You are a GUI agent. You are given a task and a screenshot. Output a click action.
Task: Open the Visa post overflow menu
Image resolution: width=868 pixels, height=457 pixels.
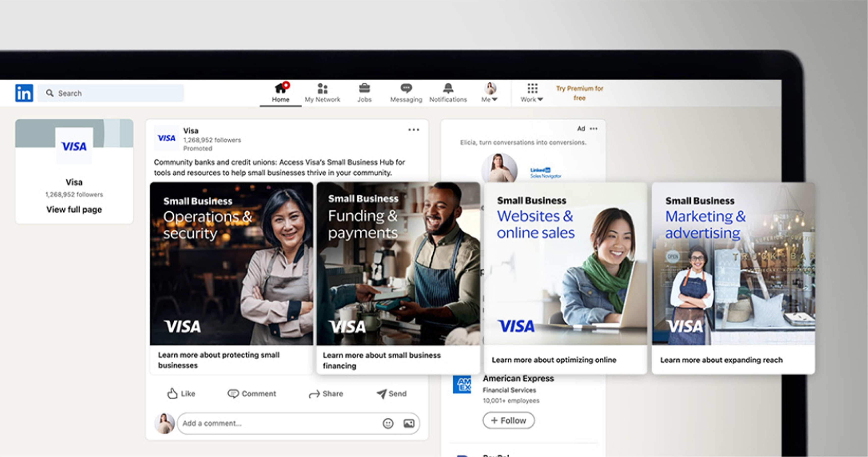pyautogui.click(x=413, y=130)
